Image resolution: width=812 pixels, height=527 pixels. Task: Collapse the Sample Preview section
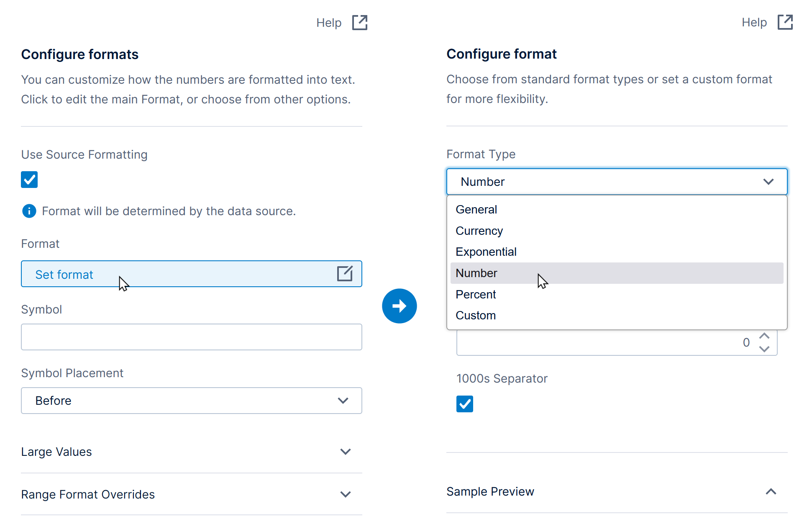click(x=771, y=491)
